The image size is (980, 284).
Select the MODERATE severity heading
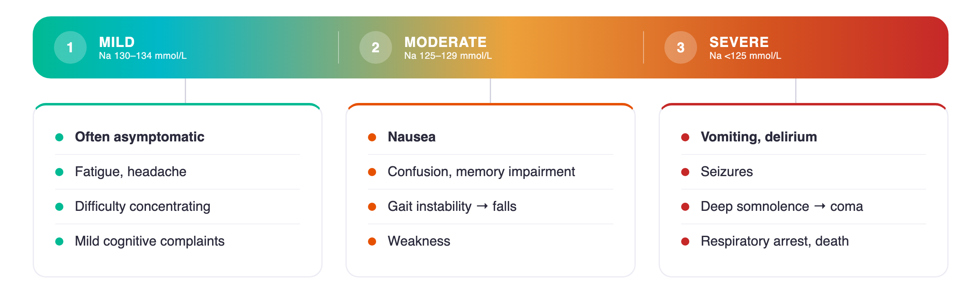coord(445,42)
